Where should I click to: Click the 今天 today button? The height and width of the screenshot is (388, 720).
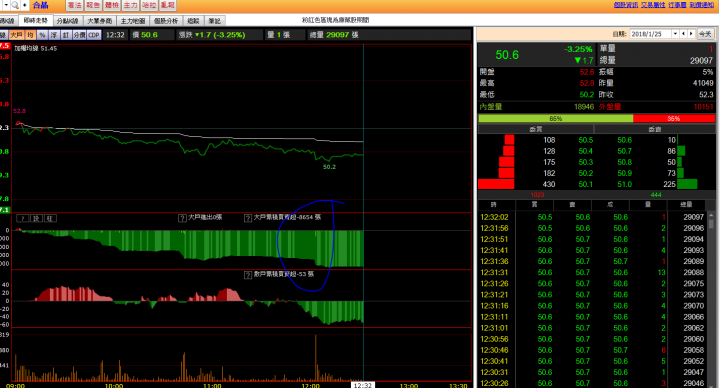point(705,34)
